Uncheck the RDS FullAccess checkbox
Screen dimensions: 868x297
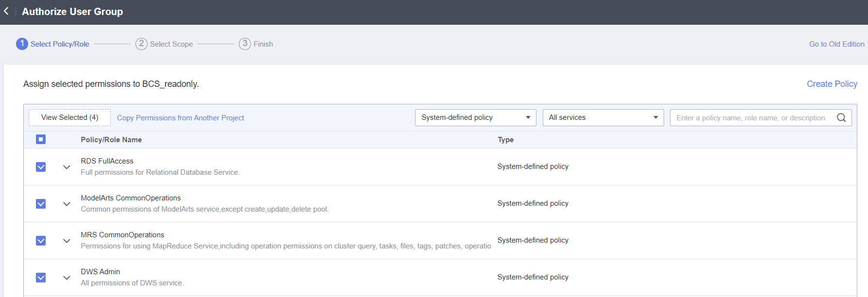(41, 167)
